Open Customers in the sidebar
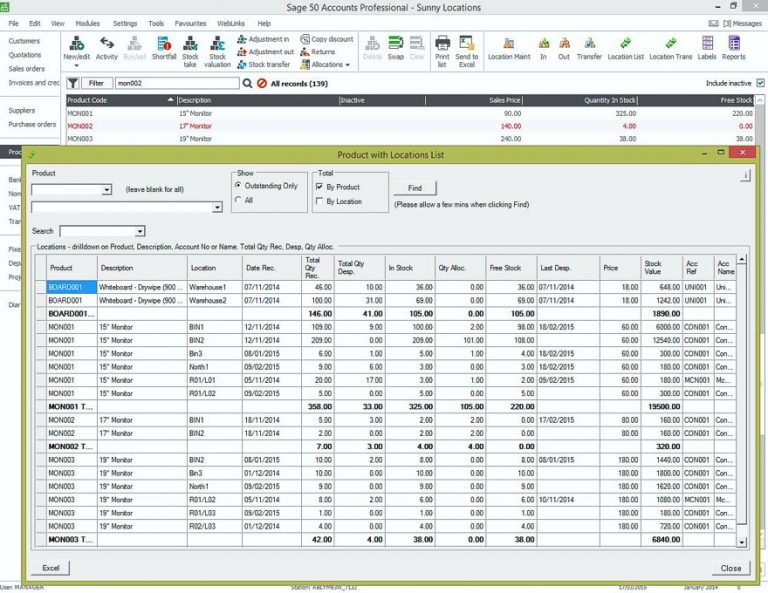This screenshot has width=768, height=593. tap(24, 41)
